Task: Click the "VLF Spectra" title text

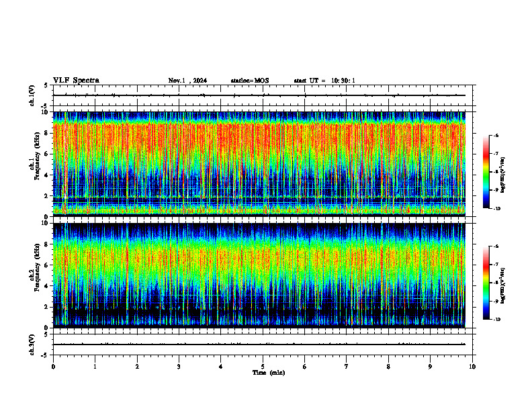Action: tap(76, 81)
